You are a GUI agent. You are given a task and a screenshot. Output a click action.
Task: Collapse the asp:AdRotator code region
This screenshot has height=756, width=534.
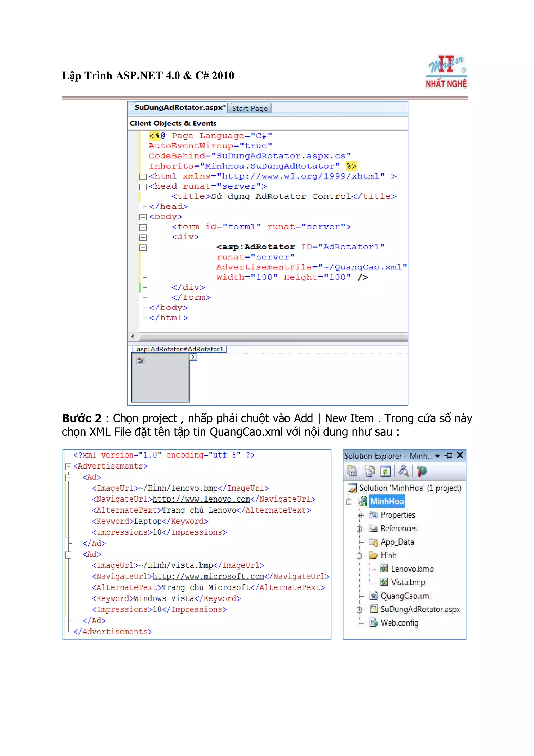pyautogui.click(x=143, y=247)
